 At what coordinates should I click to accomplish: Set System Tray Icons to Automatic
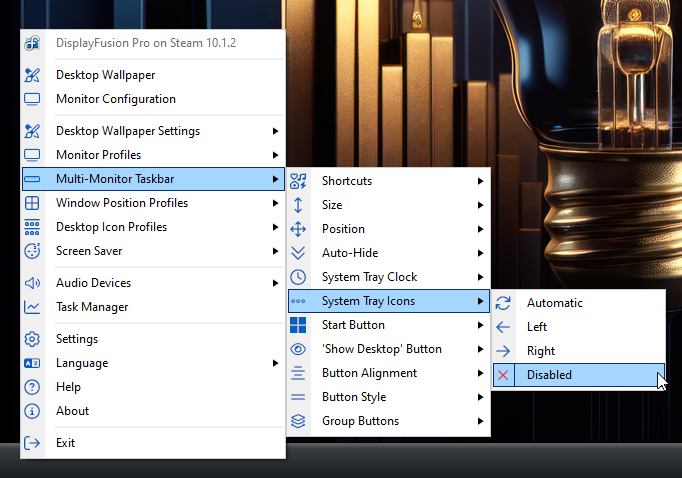[554, 303]
